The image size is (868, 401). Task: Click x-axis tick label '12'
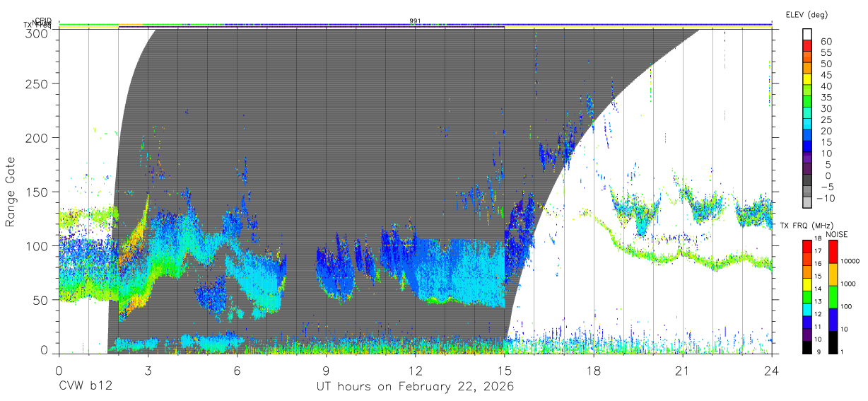pos(415,371)
